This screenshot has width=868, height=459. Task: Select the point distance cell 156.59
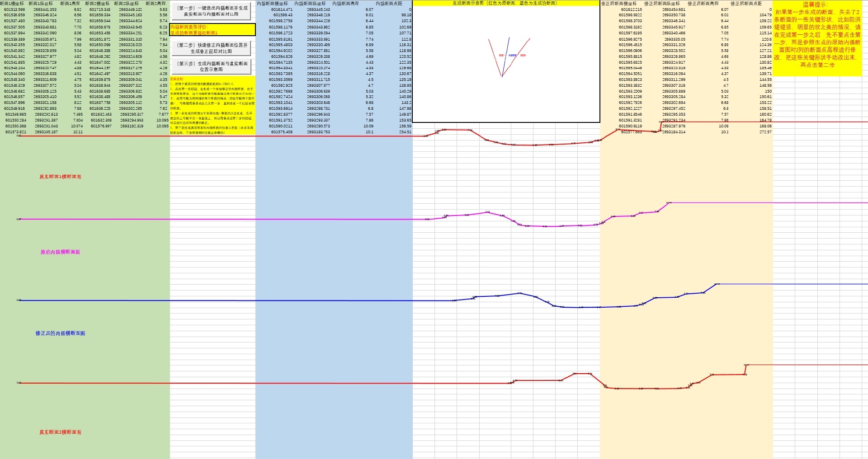[x=405, y=126]
